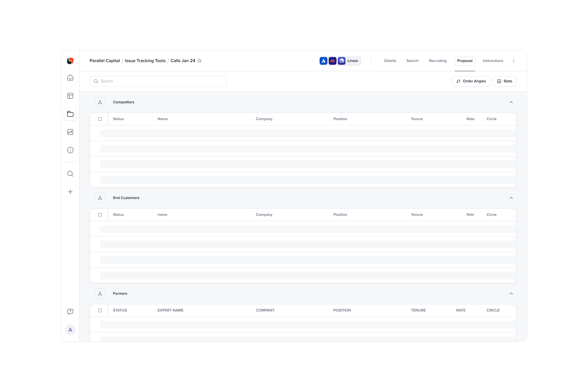Click Status column header in Competitors

pyautogui.click(x=118, y=119)
